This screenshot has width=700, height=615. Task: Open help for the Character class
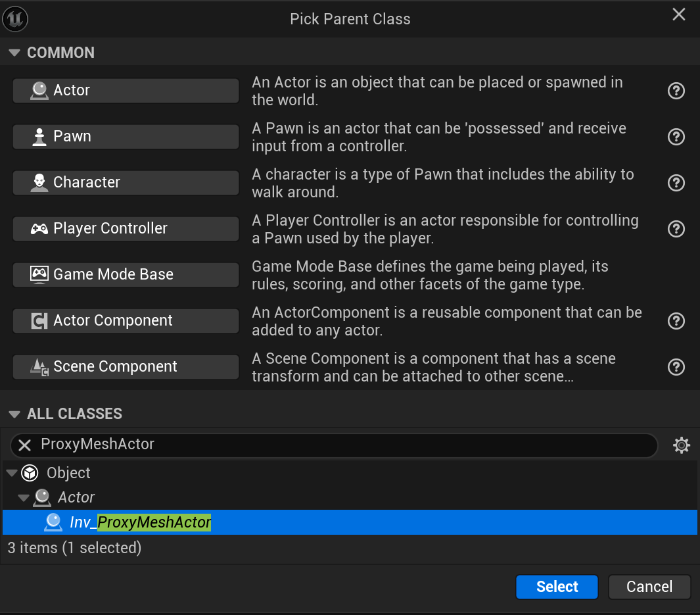point(676,183)
